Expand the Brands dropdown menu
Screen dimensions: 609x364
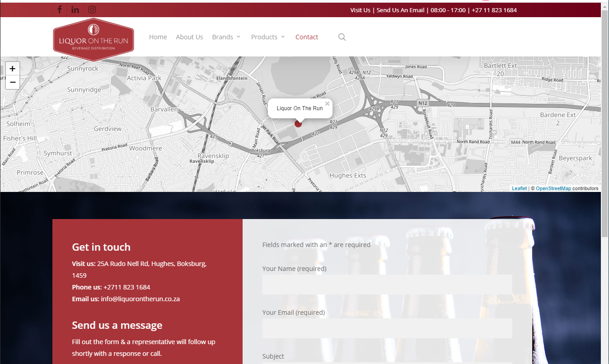click(x=226, y=37)
